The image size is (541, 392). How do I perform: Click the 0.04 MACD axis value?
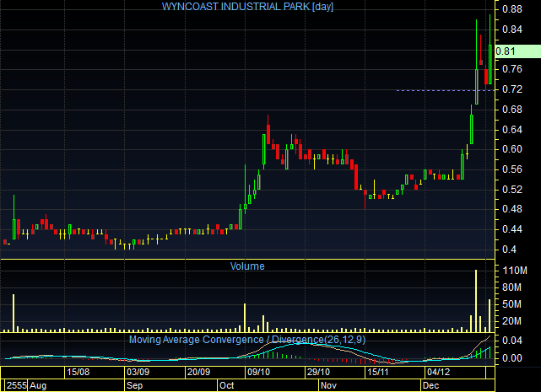pyautogui.click(x=512, y=341)
